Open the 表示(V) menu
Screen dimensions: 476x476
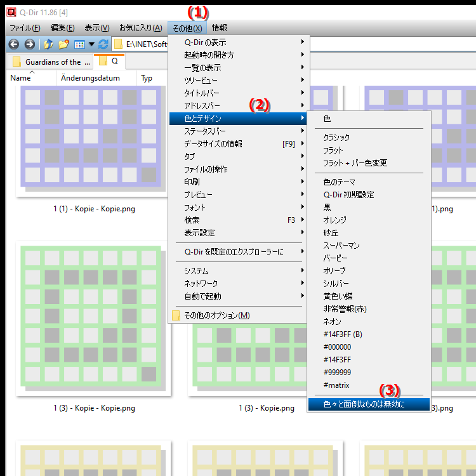(97, 28)
